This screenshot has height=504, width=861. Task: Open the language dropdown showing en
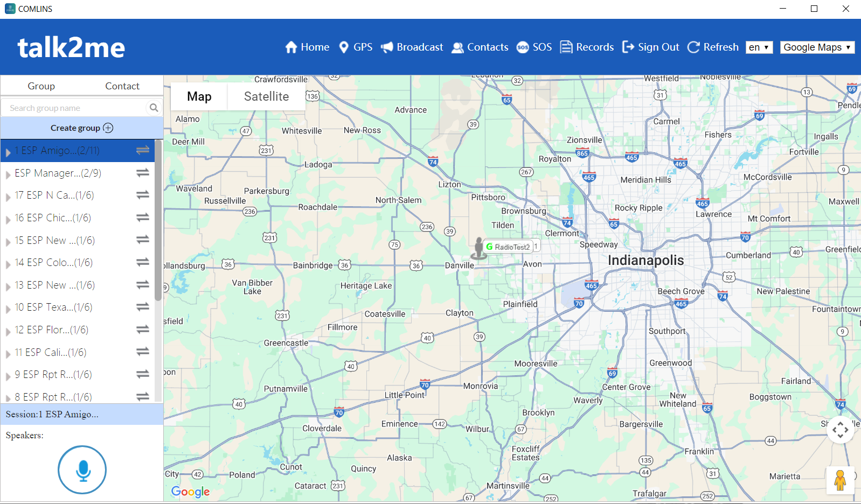[x=759, y=47]
